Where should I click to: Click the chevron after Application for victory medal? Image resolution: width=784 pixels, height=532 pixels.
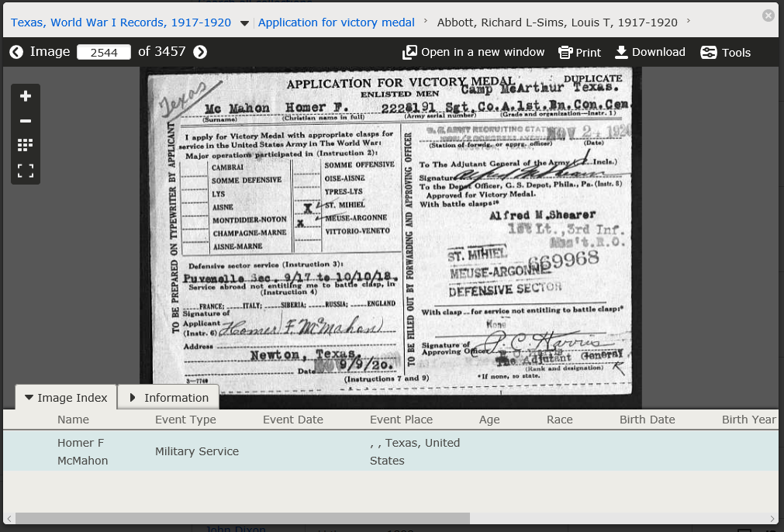(x=426, y=21)
